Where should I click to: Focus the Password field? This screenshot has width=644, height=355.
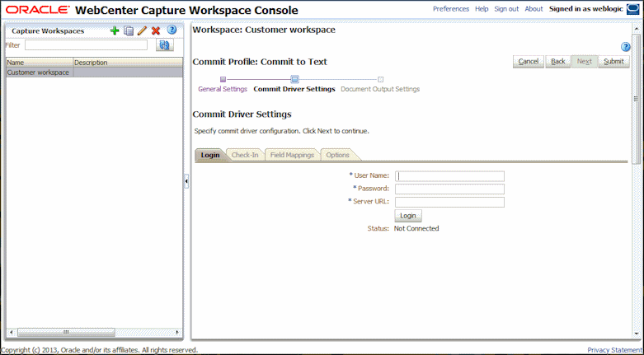[449, 189]
